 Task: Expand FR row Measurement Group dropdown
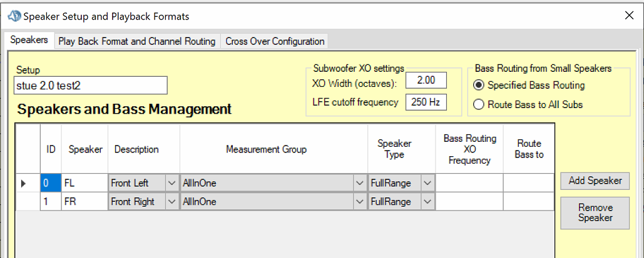[x=360, y=202]
